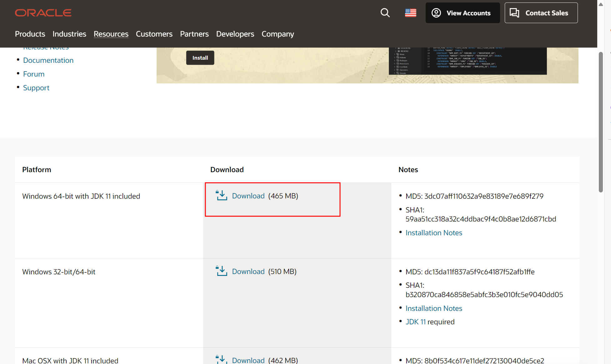The width and height of the screenshot is (611, 364).
Task: Click Windows 32-bit/64-bit download icon
Action: click(x=221, y=271)
